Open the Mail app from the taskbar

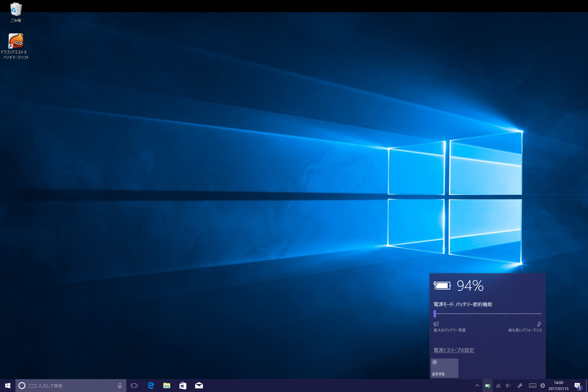tap(199, 386)
